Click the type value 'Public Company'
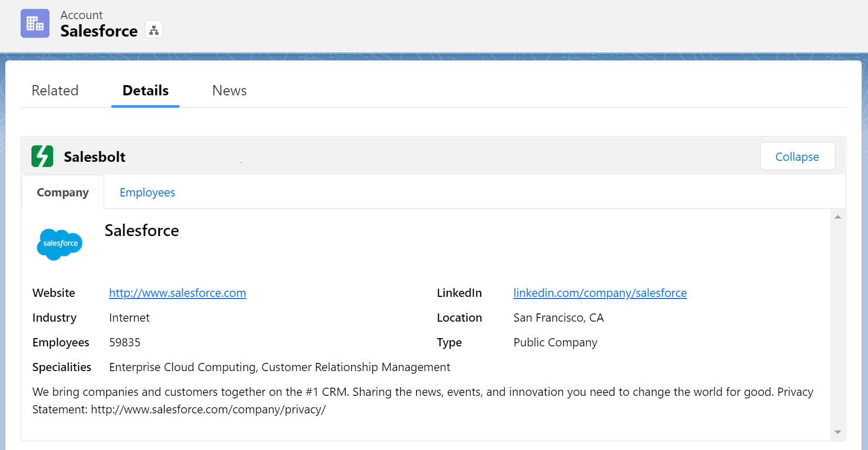The height and width of the screenshot is (450, 868). pos(555,342)
